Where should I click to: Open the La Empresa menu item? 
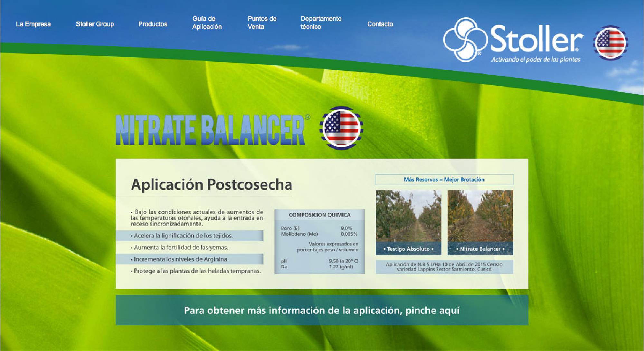click(33, 24)
